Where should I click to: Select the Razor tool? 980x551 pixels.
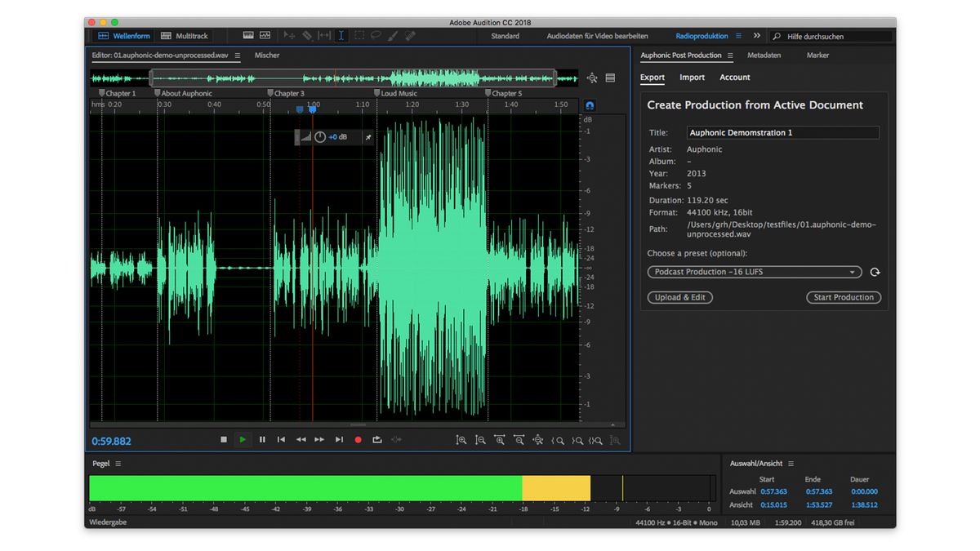[x=307, y=36]
